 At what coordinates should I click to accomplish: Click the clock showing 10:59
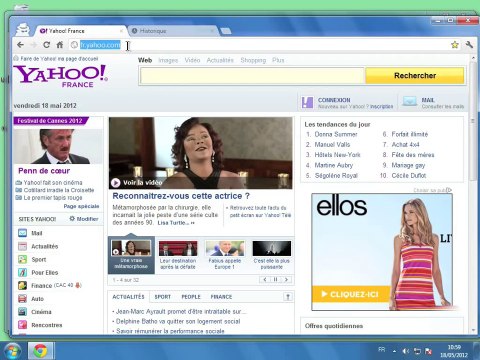tap(454, 347)
